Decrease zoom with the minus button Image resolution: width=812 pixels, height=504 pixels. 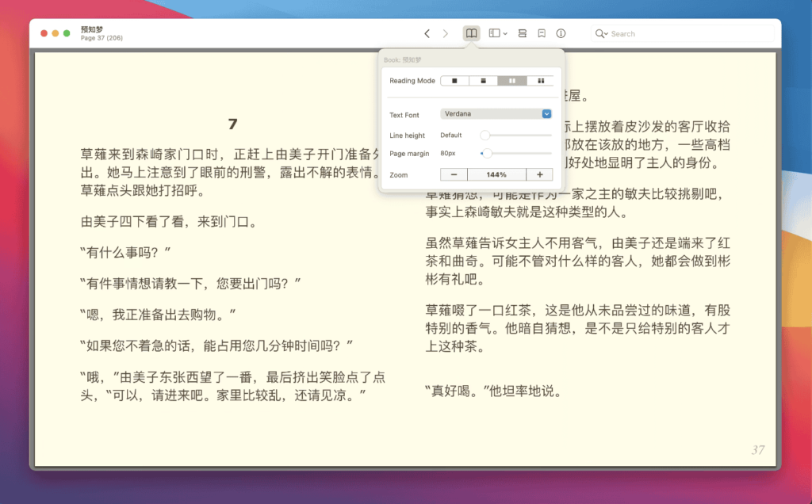(x=454, y=174)
